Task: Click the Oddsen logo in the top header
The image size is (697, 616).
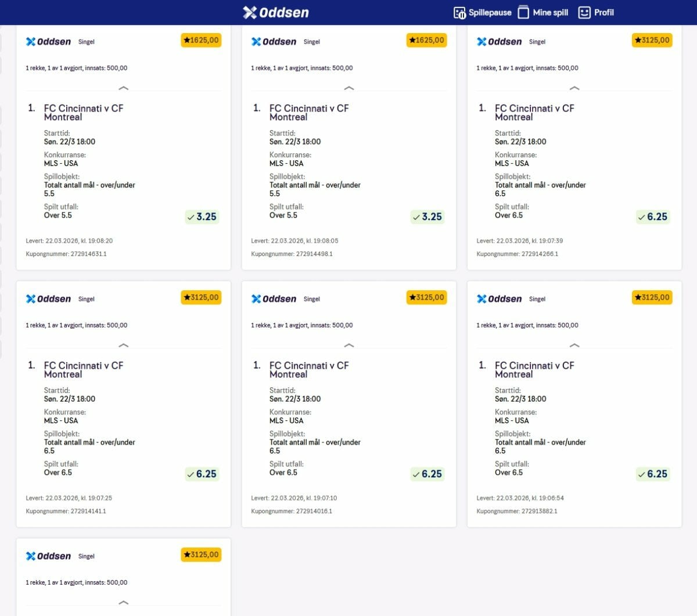Action: point(276,12)
